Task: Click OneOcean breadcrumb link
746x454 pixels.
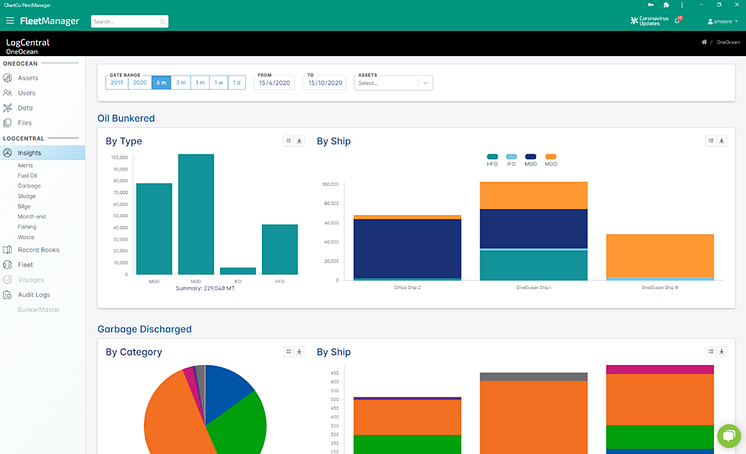Action: click(728, 42)
